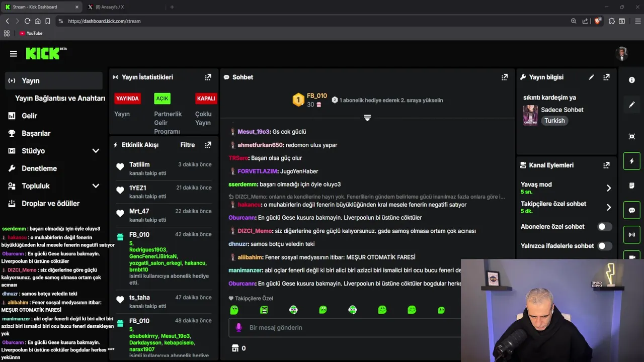Open the Filtre dropdown in Etkinlik Akışı
This screenshot has width=644, height=362.
pyautogui.click(x=188, y=145)
